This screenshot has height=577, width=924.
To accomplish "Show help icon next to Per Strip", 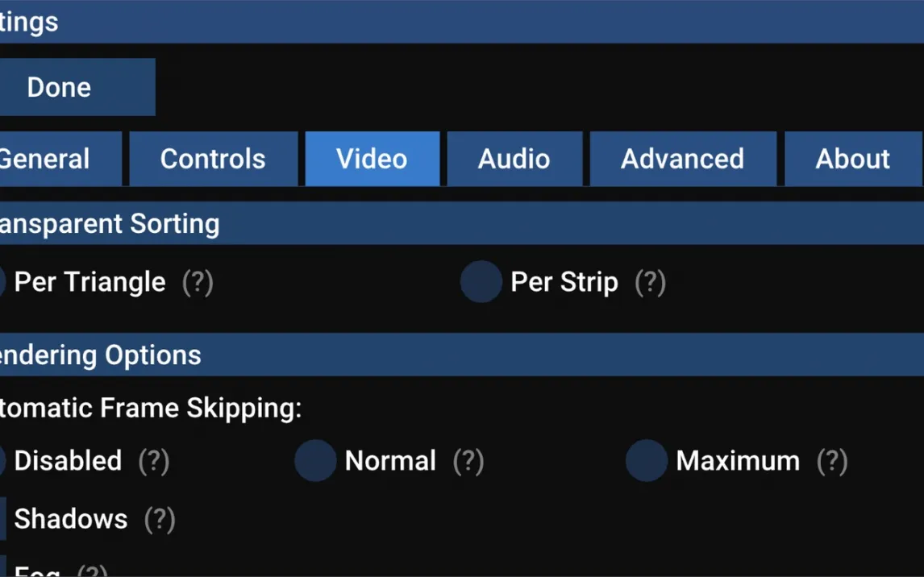I will (650, 283).
